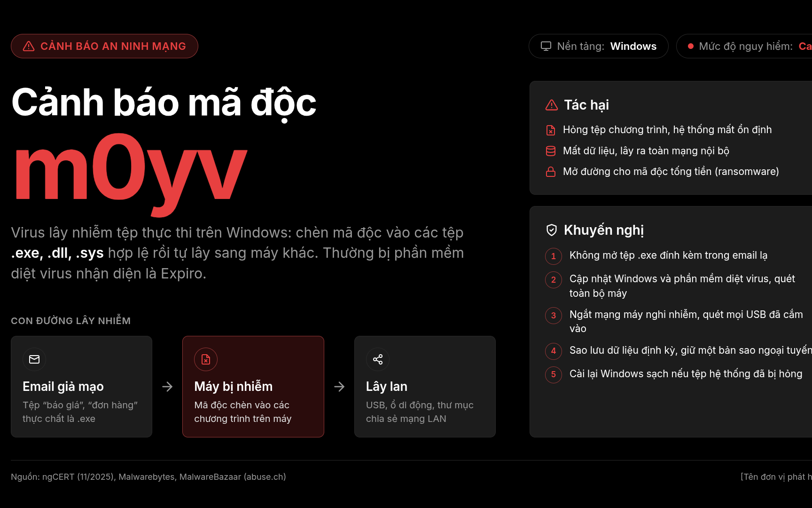Click number 1 circle beside Không mở tệp .exe
This screenshot has width=812, height=508.
click(554, 256)
